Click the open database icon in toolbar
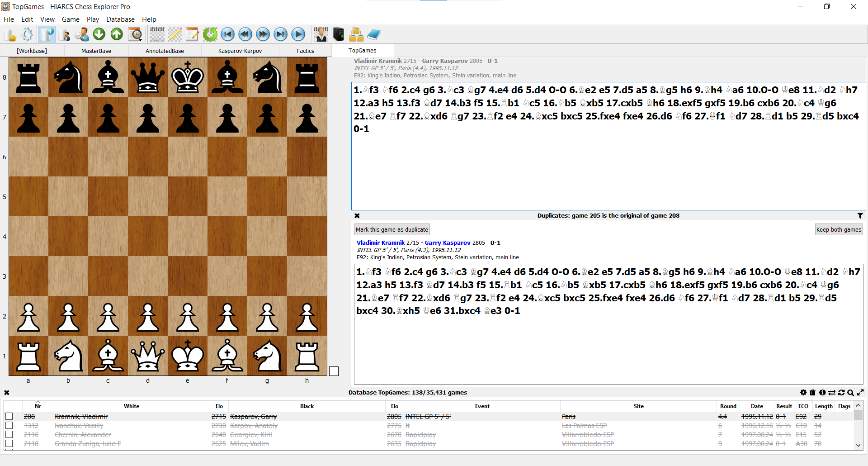The image size is (868, 466). point(9,34)
